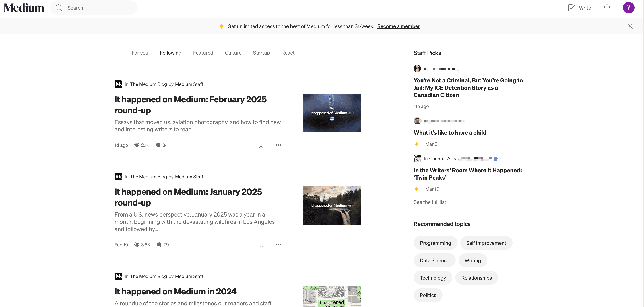Click the Medium Blog publication icon on first story

[118, 84]
